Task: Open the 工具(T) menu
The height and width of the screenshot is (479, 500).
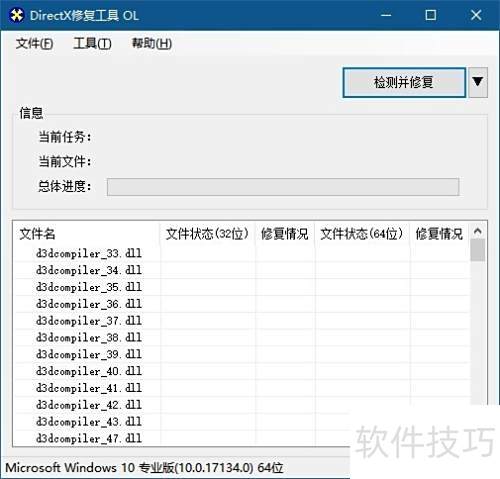Action: 92,43
